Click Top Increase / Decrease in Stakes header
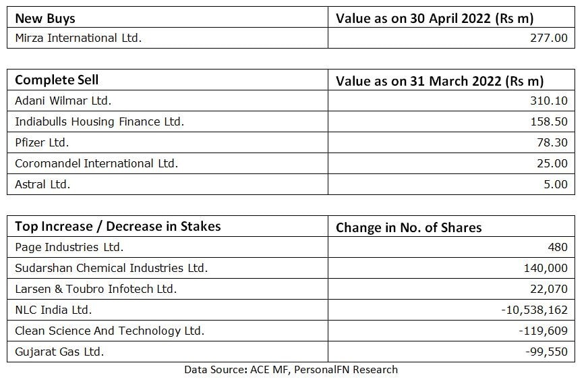 [117, 226]
